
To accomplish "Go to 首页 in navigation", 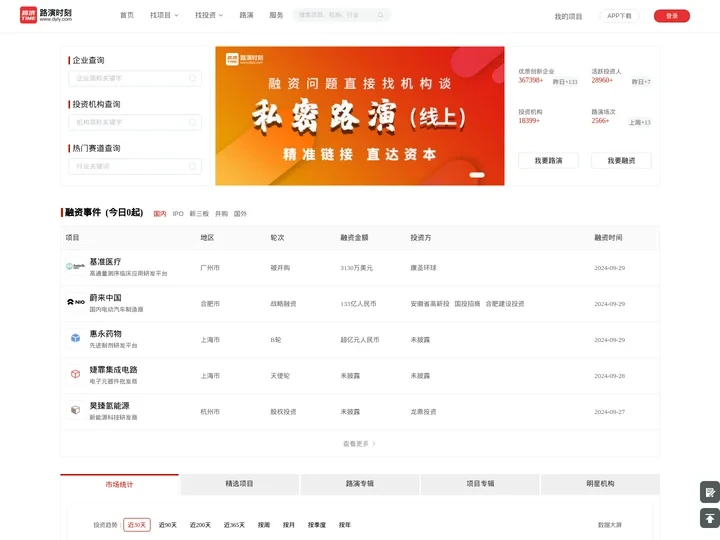I will [x=127, y=15].
